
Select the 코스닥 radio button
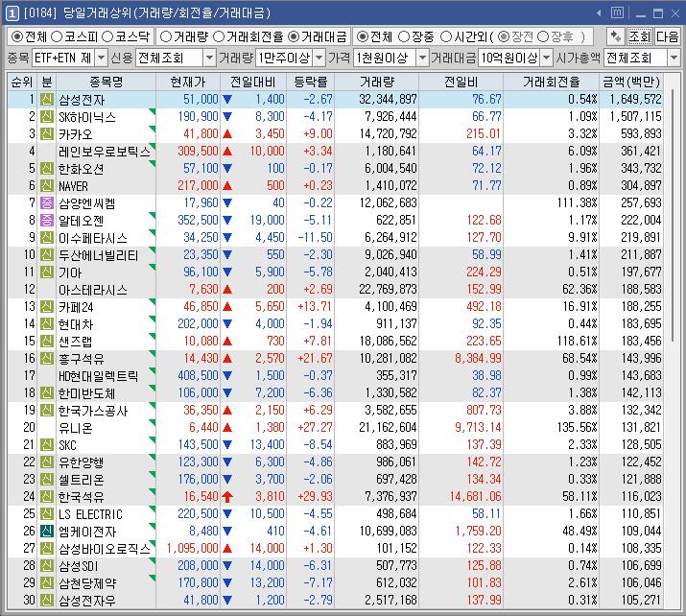point(107,36)
